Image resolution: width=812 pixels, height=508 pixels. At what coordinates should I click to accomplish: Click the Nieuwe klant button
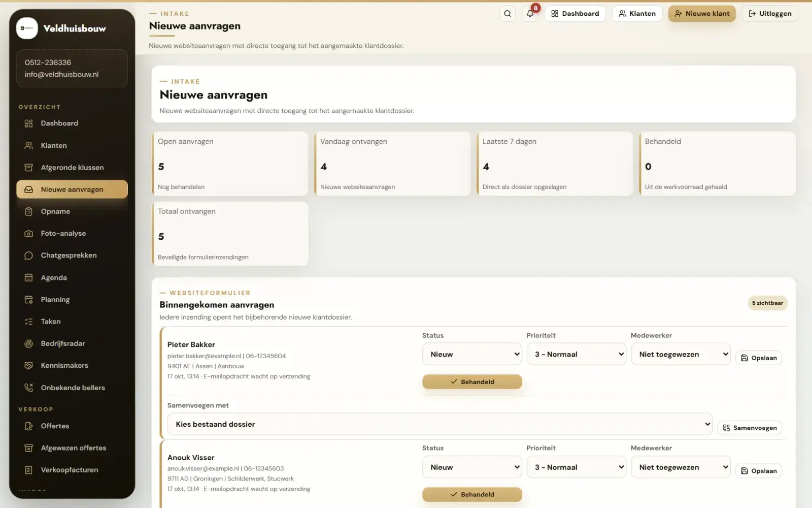(701, 14)
